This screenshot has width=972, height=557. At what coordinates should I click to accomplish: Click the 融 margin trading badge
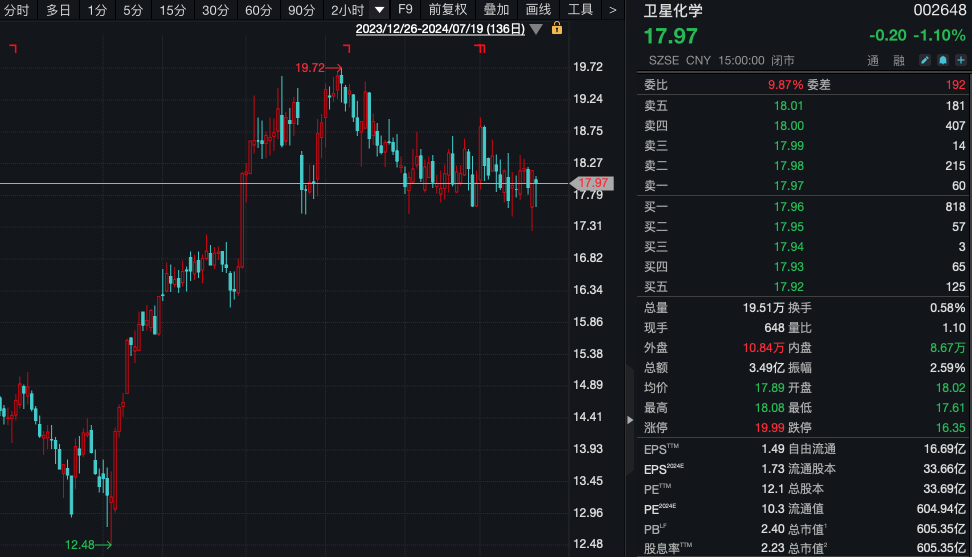click(x=899, y=60)
